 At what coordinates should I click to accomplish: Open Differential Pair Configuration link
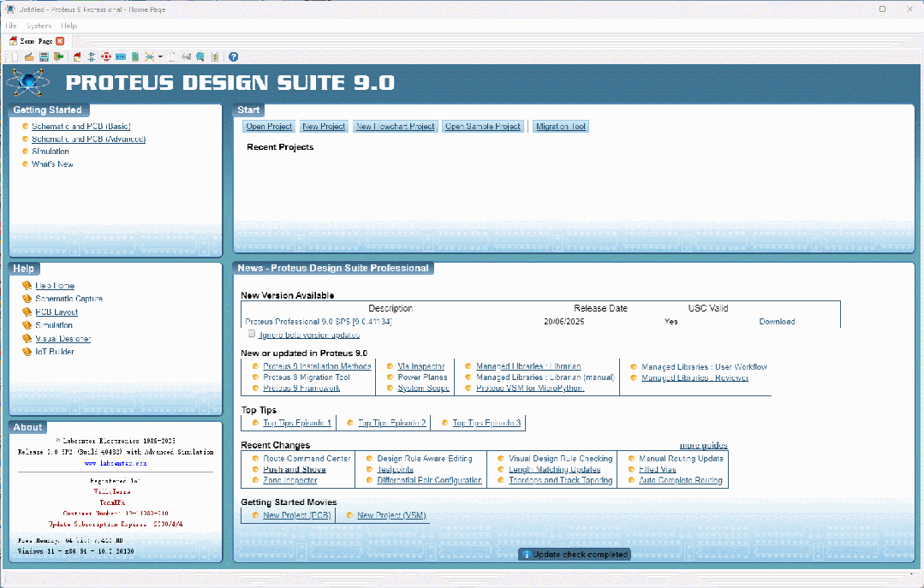pyautogui.click(x=430, y=481)
